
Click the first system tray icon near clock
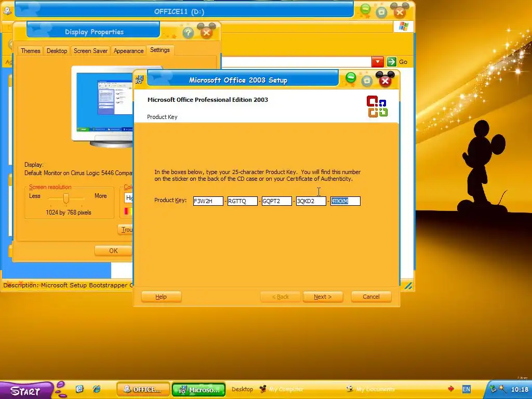(493, 389)
